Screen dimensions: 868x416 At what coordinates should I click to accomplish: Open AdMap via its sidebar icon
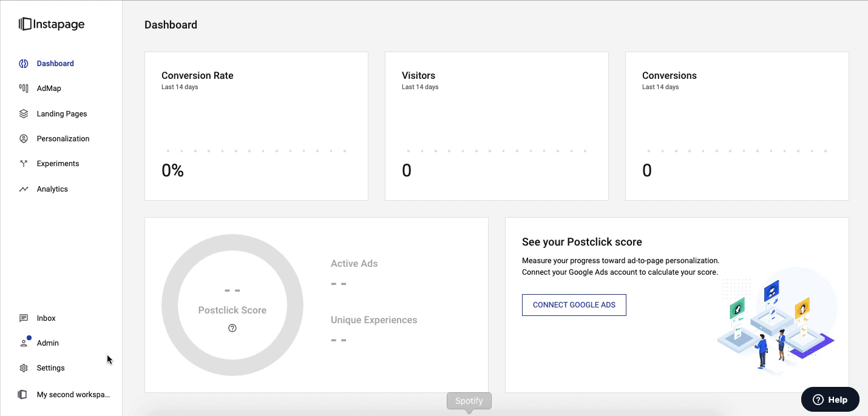click(24, 88)
